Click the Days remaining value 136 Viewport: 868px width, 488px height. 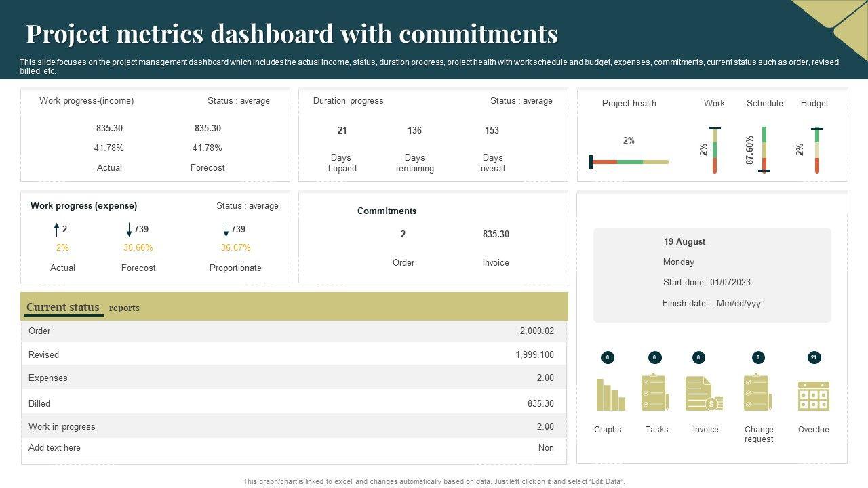tap(414, 130)
